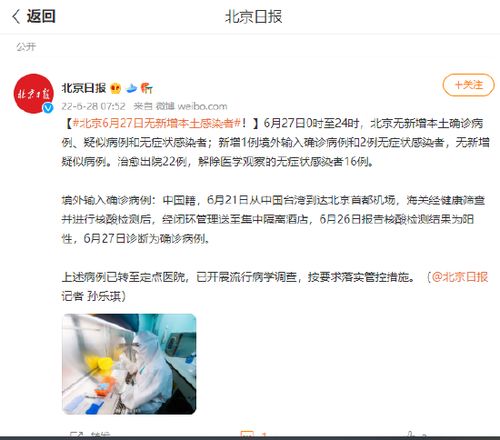
Task: Open the 北京日报 round red avatar
Action: click(34, 94)
